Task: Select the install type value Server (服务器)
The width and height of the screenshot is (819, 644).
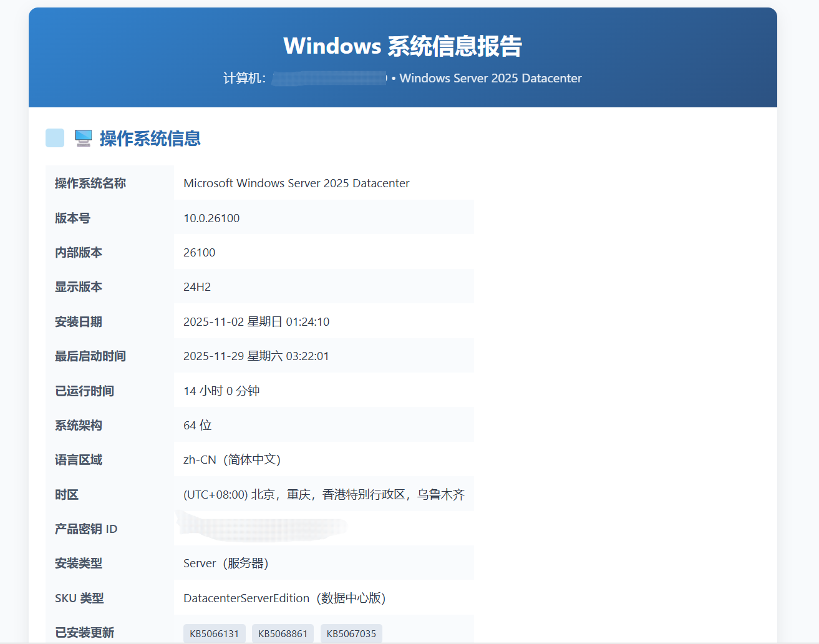Action: [226, 563]
